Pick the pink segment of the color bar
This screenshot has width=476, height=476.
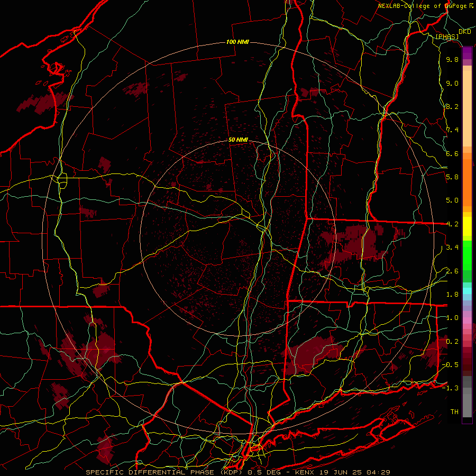(467, 321)
